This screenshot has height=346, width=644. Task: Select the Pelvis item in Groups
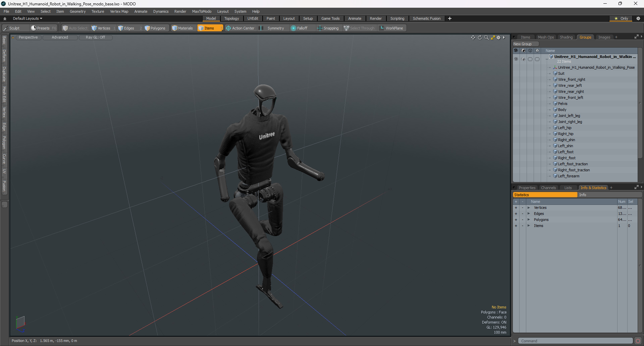[x=562, y=104]
